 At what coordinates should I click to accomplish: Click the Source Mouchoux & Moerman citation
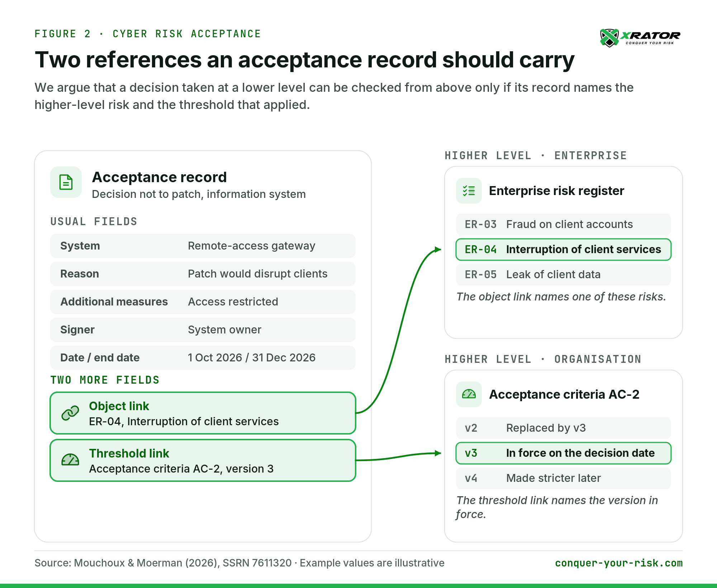(239, 563)
